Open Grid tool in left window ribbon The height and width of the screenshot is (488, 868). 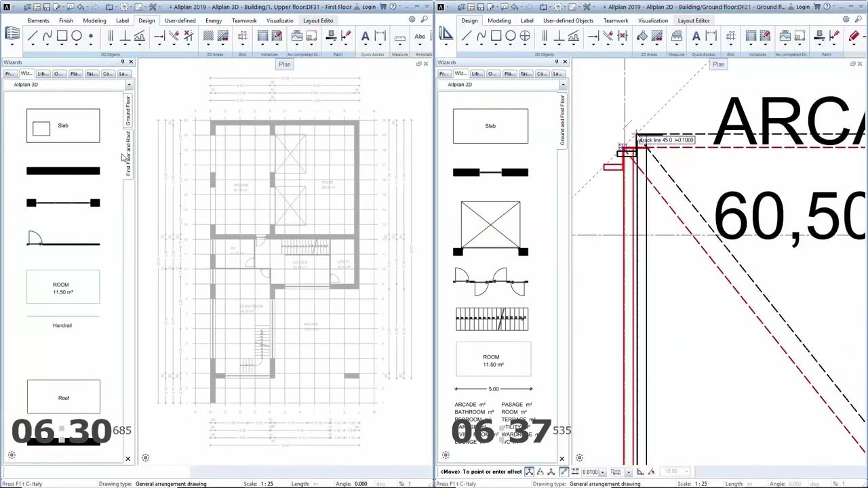tap(243, 36)
